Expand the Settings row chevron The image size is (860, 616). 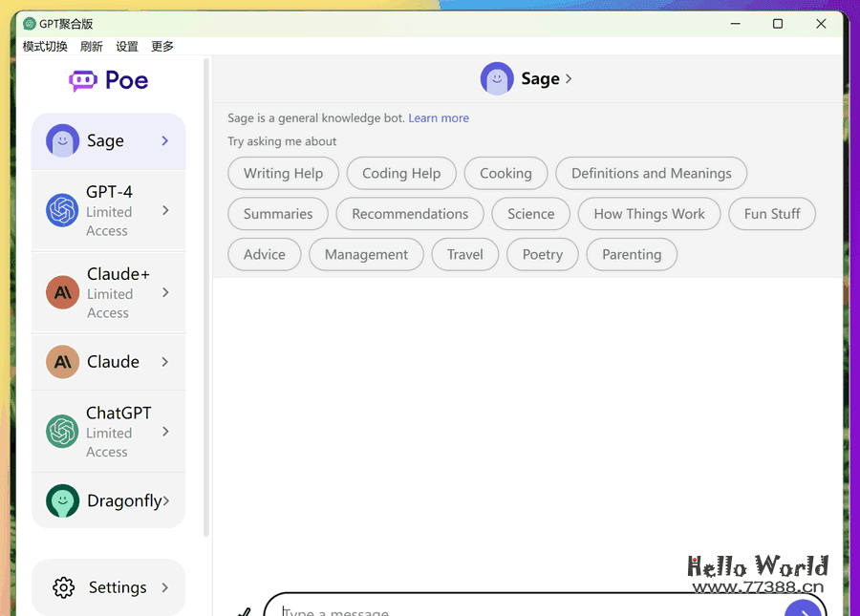click(165, 587)
